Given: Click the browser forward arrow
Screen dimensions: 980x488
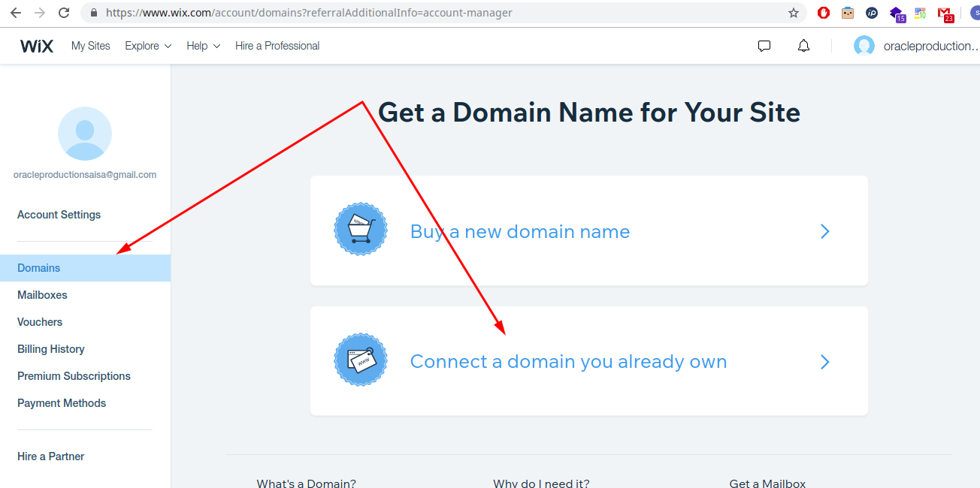Looking at the screenshot, I should [x=40, y=13].
